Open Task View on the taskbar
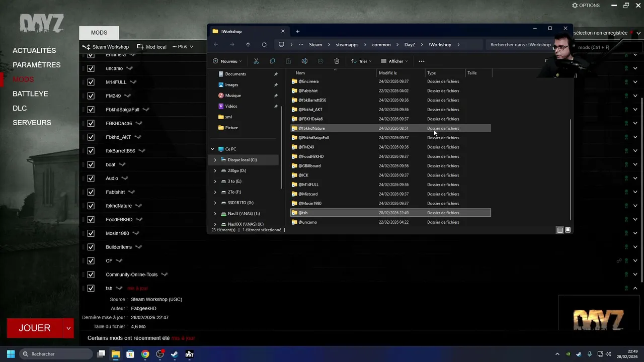 (101, 354)
